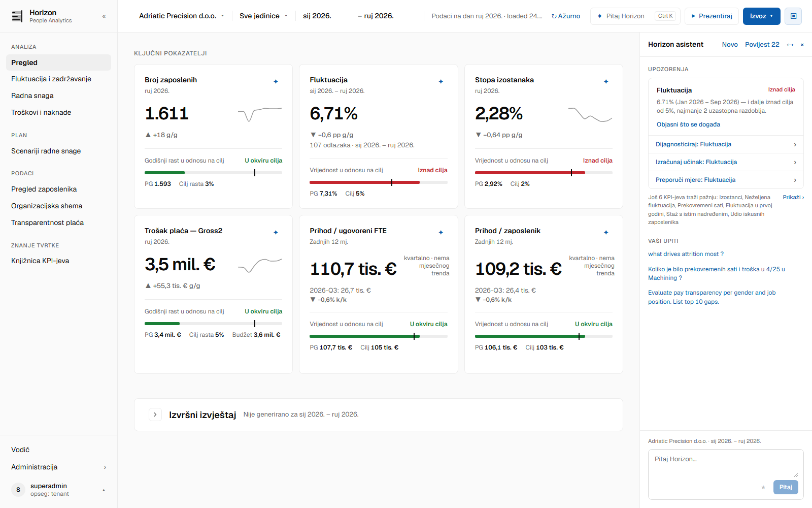
Task: Click sparkle icon on Trošak plaća card
Action: coord(276,232)
